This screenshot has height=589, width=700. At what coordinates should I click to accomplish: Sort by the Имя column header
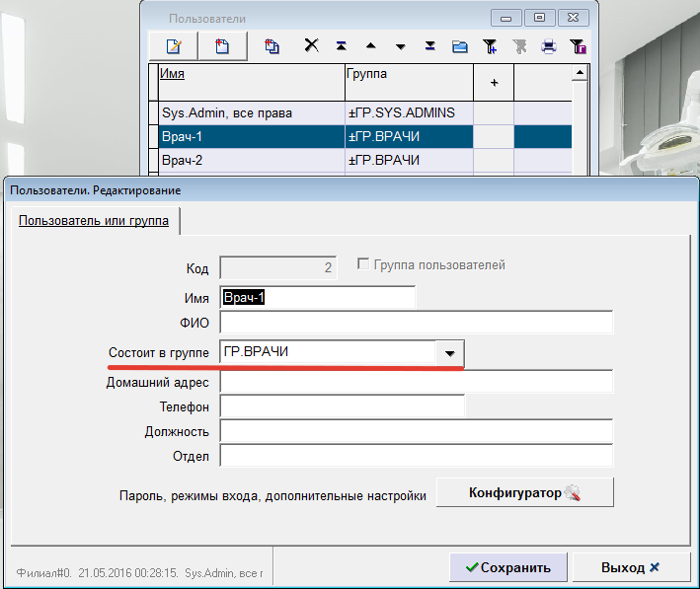click(x=252, y=82)
